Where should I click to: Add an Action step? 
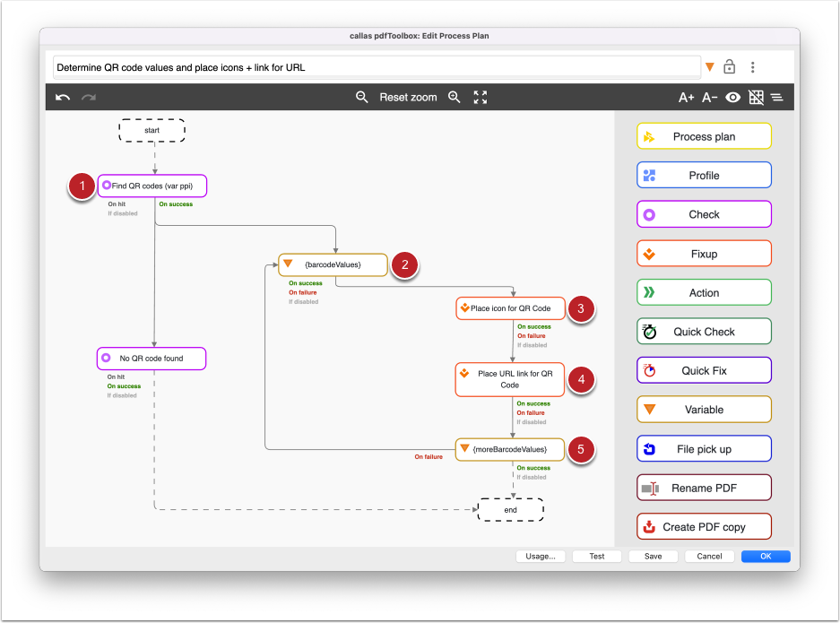click(704, 292)
